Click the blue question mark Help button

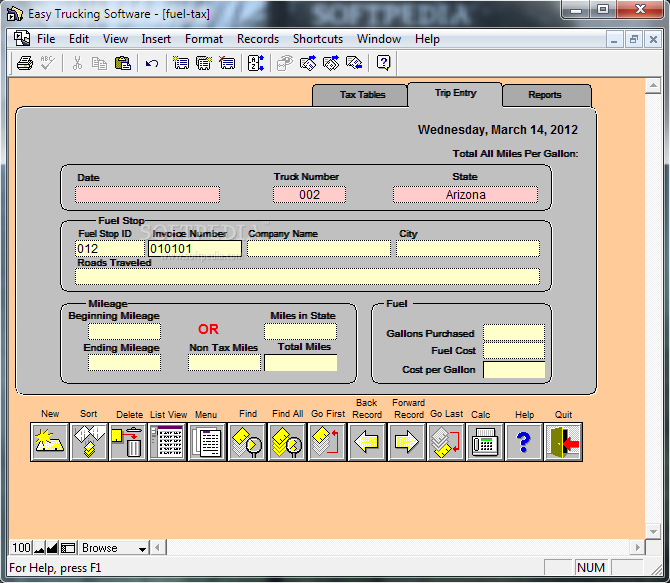(x=524, y=442)
